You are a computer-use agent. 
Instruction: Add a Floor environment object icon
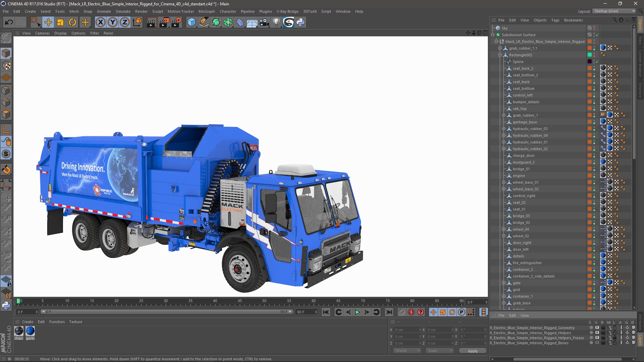pyautogui.click(x=252, y=22)
